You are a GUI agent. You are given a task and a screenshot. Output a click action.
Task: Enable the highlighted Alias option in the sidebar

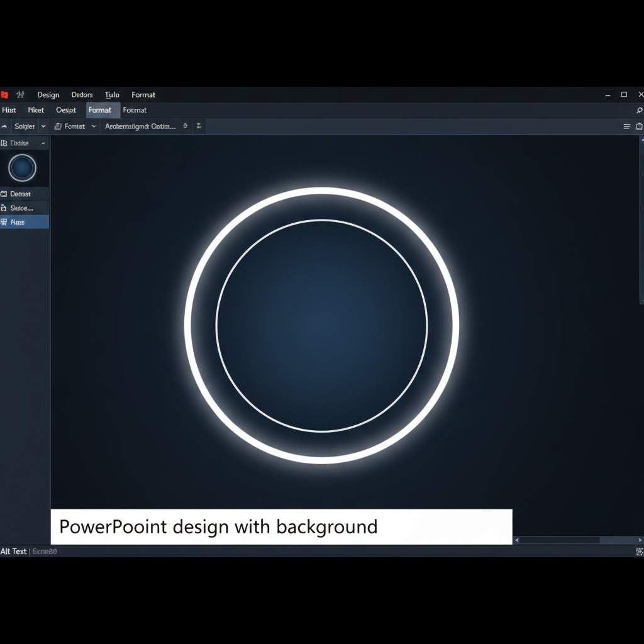(x=19, y=222)
